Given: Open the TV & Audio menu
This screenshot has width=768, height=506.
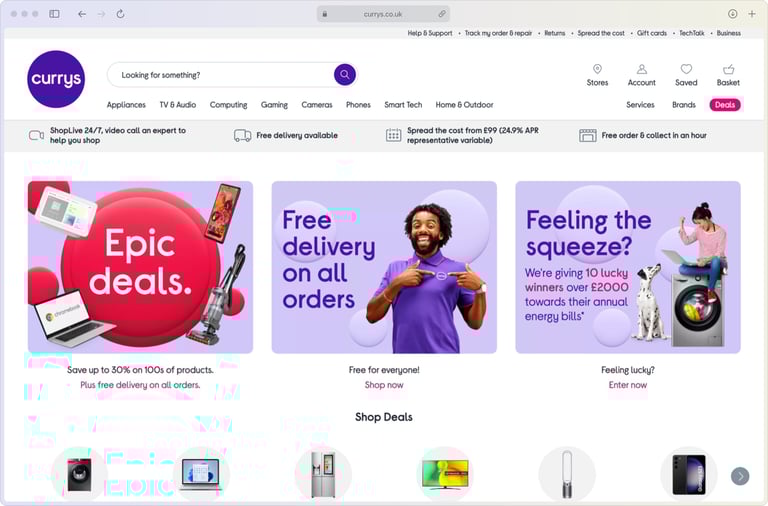Looking at the screenshot, I should point(178,105).
